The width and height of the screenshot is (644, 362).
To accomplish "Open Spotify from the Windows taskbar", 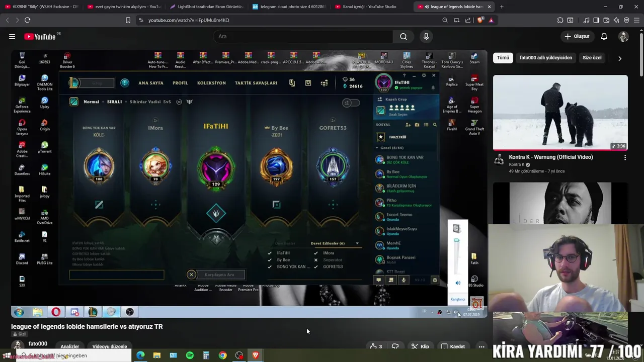I will coord(190,355).
